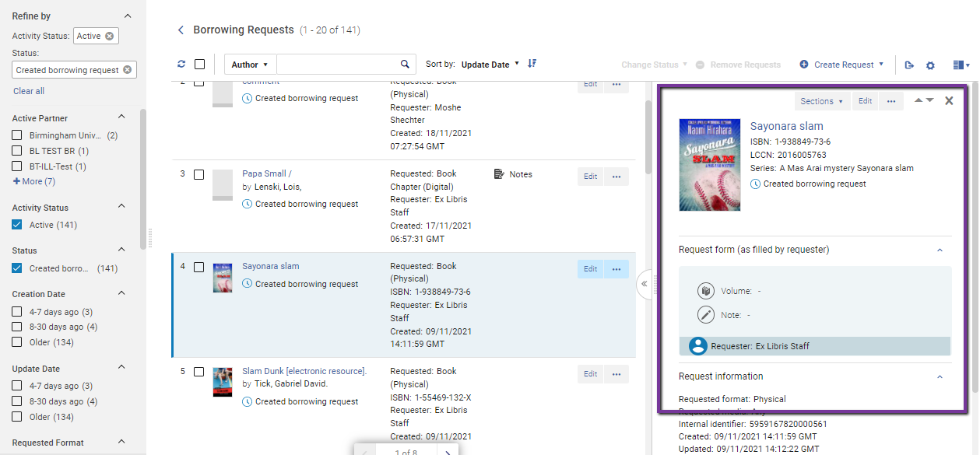
Task: Toggle the select-all checkbox
Action: 200,65
